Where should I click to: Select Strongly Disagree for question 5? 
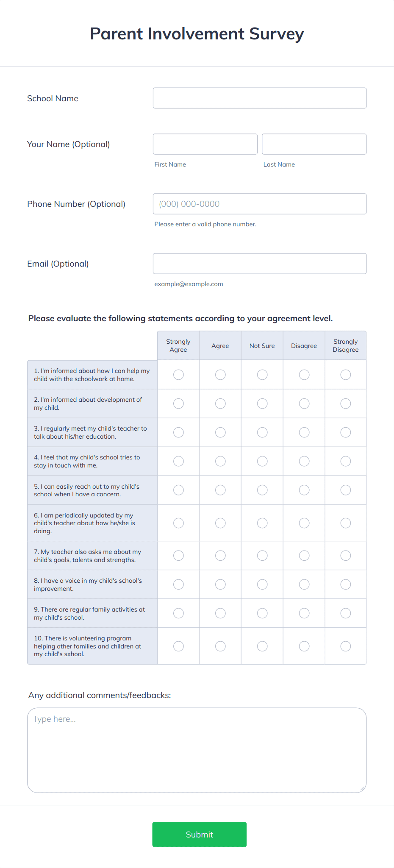(345, 490)
